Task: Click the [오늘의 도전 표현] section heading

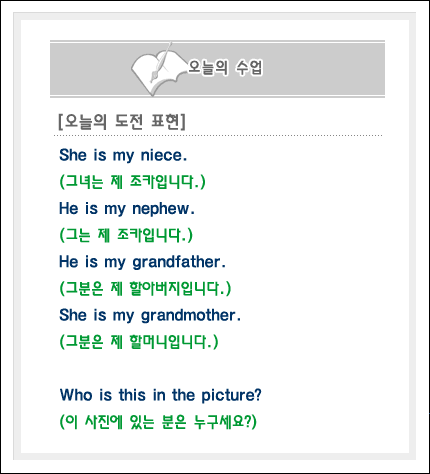Action: coord(121,122)
